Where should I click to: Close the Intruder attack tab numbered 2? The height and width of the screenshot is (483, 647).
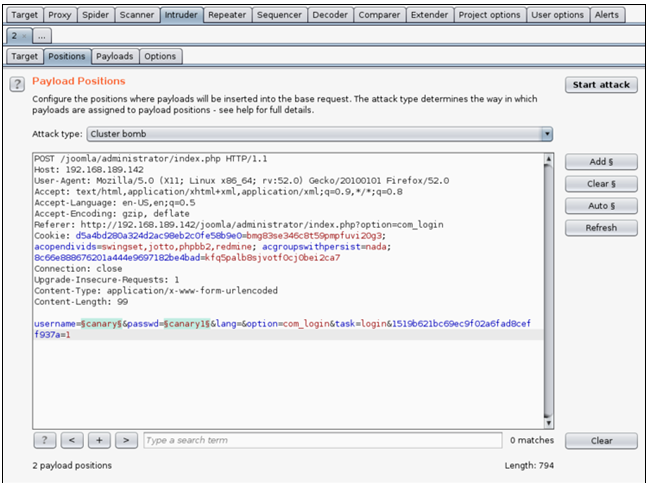click(x=24, y=36)
